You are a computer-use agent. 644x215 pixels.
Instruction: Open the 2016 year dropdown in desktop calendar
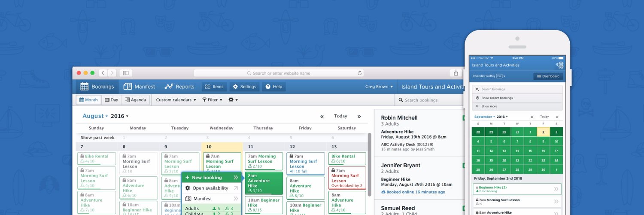[120, 116]
